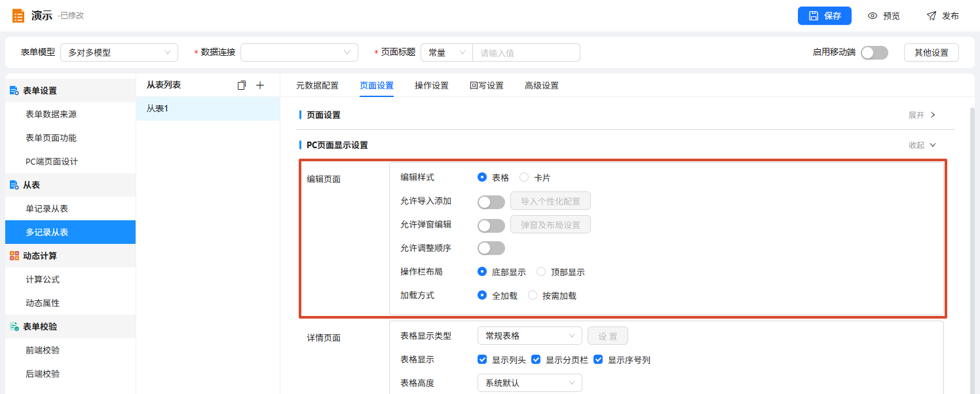The width and height of the screenshot is (980, 394).
Task: Open 计算公式 in sidebar
Action: click(x=70, y=279)
